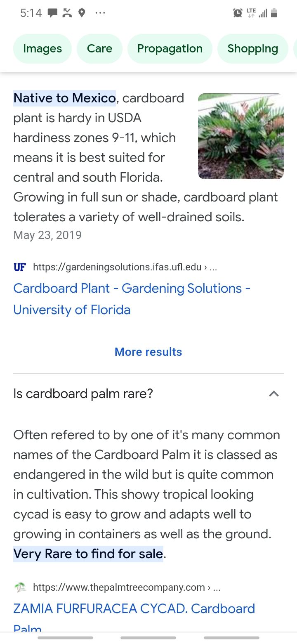
Task: Tap the Shopping filter chip
Action: pos(252,49)
